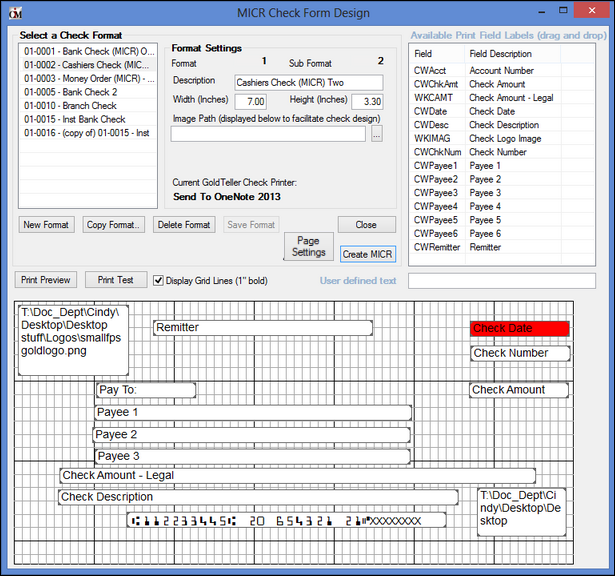
Task: Select format 01-0016 - (copy of) 01-0015
Action: 88,133
